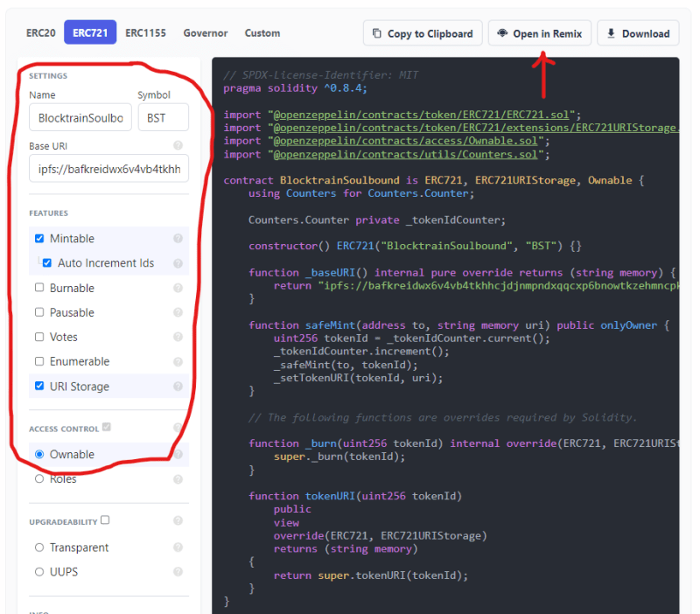Uncheck the Auto Increment Ids checkbox

point(47,262)
